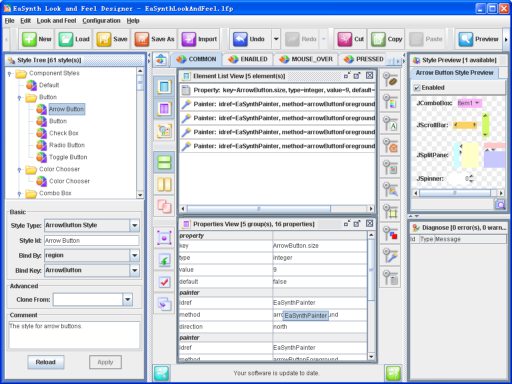Close the Properties View panel
This screenshot has height=384, width=512.
tap(369, 224)
